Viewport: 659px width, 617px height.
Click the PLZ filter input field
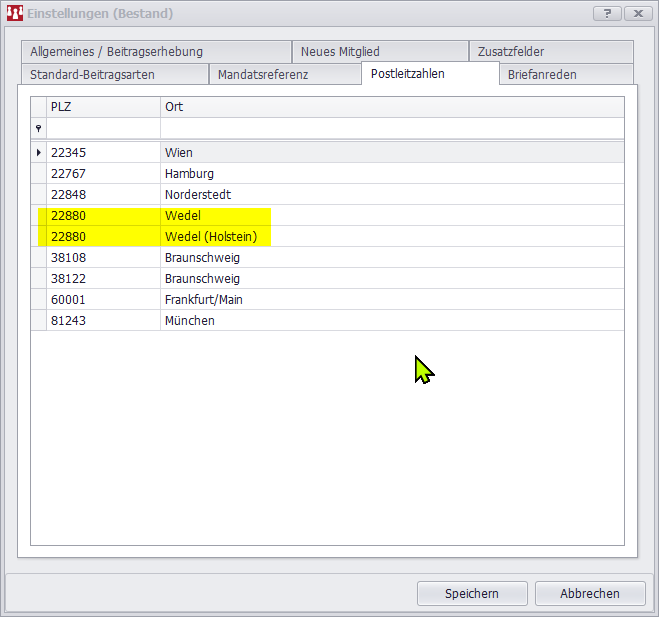[103, 129]
